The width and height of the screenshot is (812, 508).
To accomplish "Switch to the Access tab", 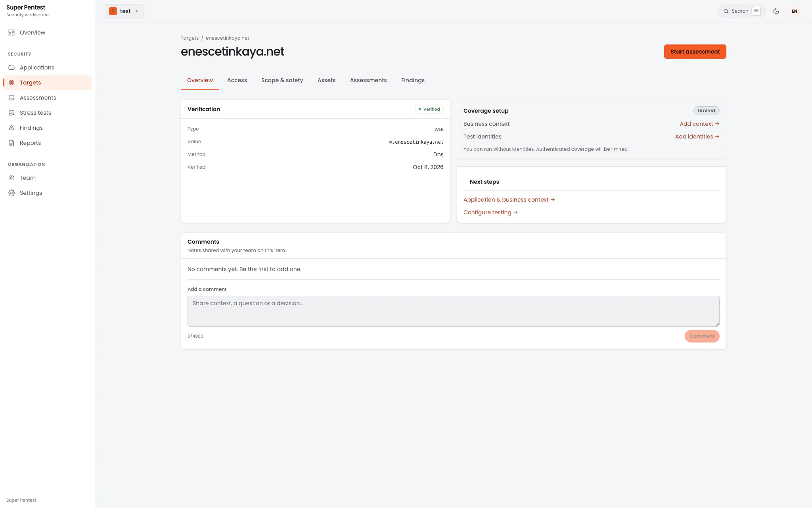I will (237, 80).
